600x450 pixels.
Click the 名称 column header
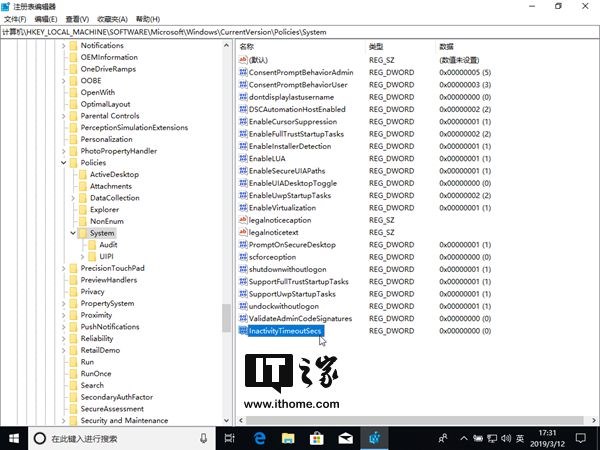(247, 47)
